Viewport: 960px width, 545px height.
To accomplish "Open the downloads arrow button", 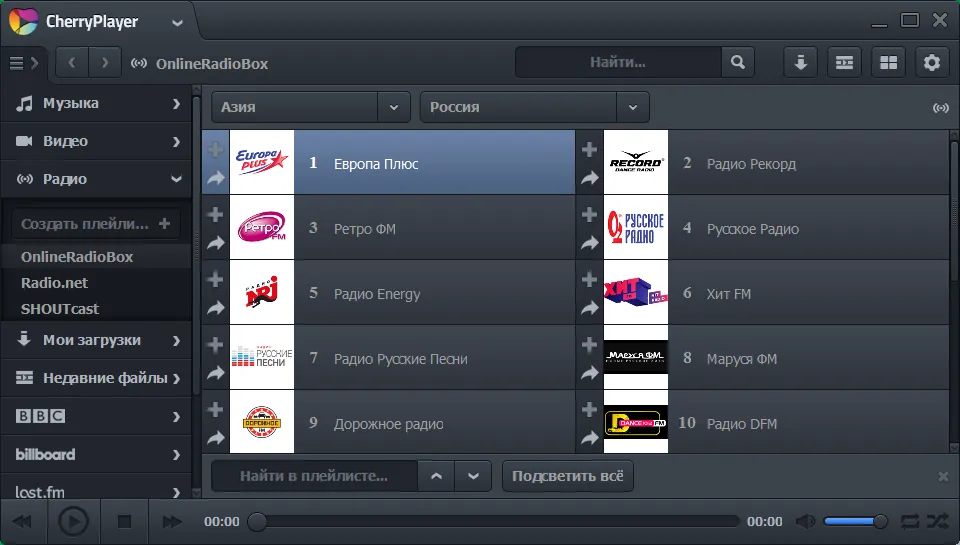I will 800,62.
